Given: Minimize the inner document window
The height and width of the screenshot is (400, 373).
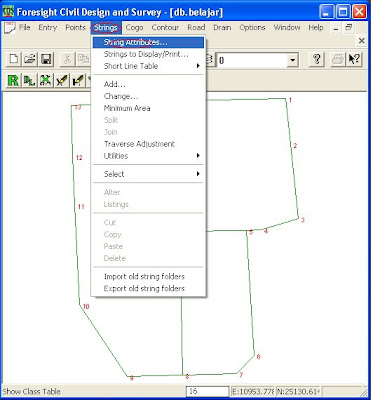Looking at the screenshot, I should [x=336, y=28].
